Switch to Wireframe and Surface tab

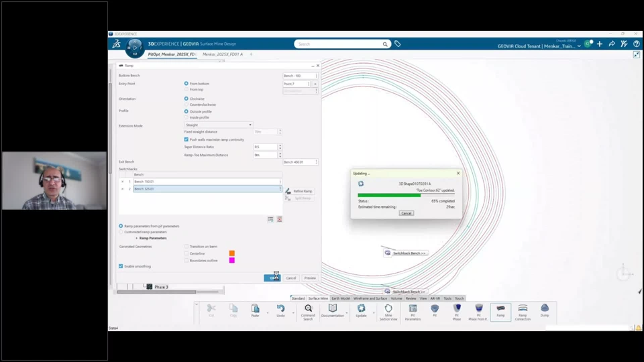[370, 298]
